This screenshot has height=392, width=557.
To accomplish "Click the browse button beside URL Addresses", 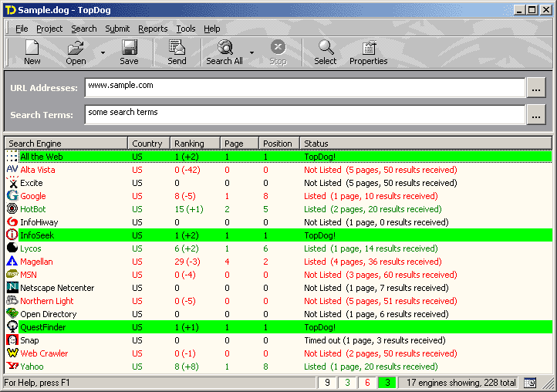I will (536, 87).
